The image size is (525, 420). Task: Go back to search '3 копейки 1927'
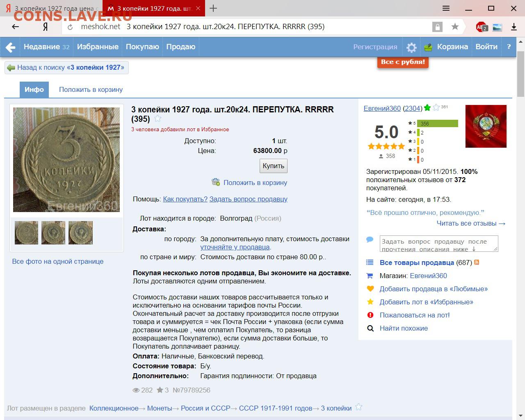click(66, 67)
